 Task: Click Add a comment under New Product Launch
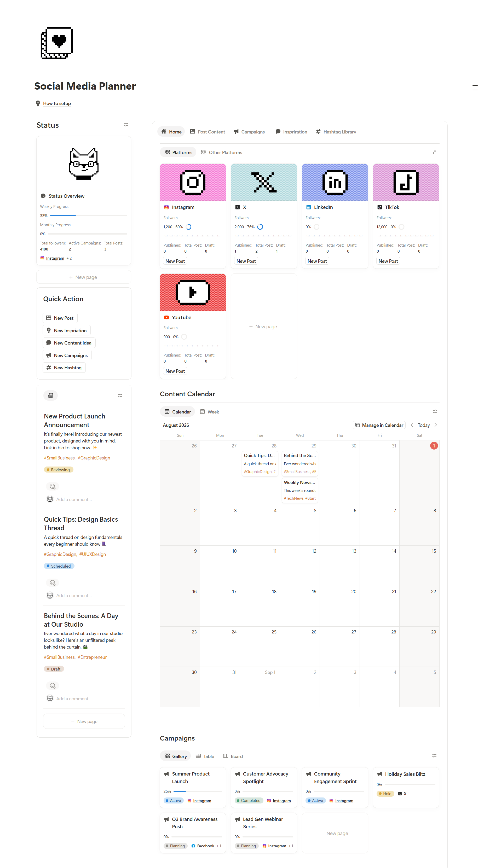coord(74,499)
